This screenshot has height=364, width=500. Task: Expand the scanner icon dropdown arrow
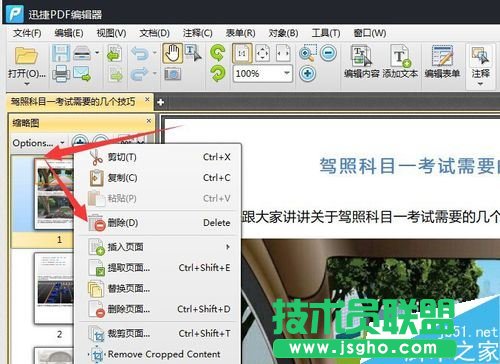coord(97,53)
